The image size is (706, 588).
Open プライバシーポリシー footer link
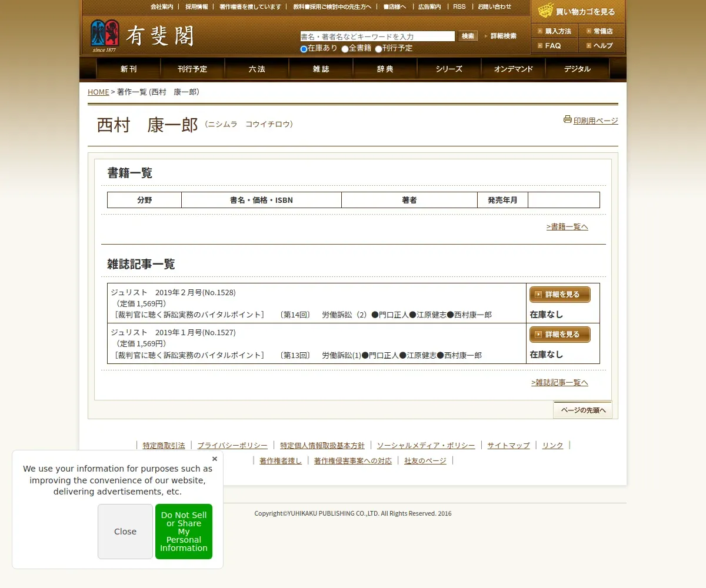(x=232, y=446)
